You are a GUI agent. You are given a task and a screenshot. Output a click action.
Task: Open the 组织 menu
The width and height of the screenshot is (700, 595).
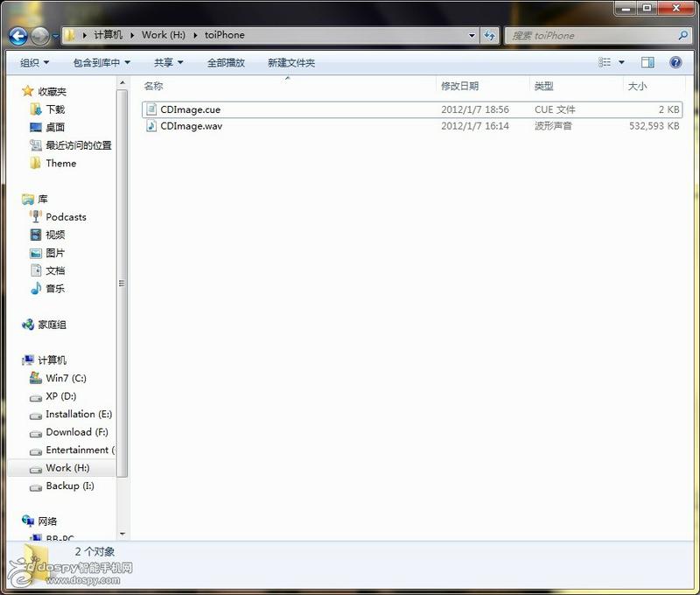tap(34, 63)
